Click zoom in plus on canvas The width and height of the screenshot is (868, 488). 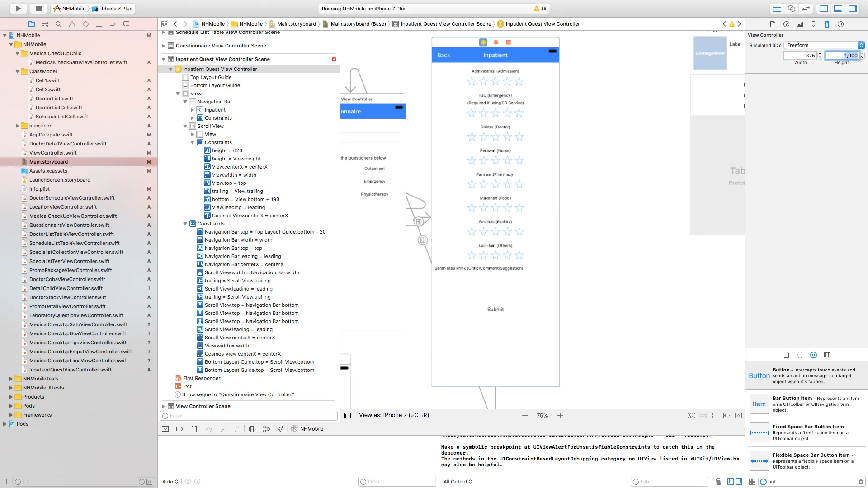560,415
